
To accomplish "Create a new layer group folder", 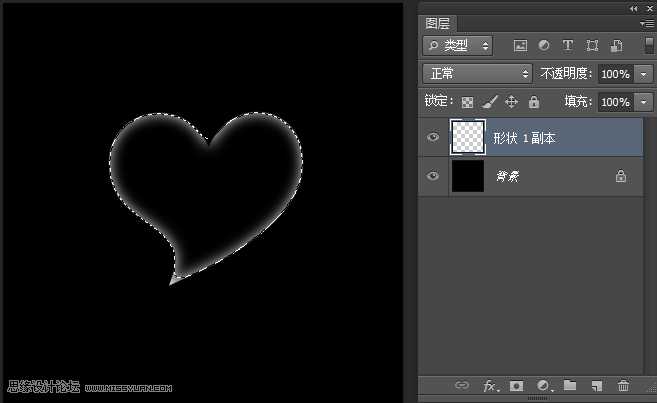I will click(x=570, y=385).
